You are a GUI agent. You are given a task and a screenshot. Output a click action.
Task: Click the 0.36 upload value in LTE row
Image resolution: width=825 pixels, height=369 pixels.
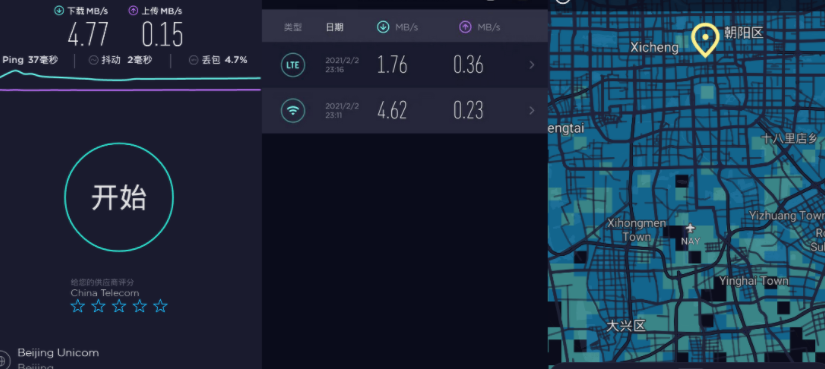[468, 65]
